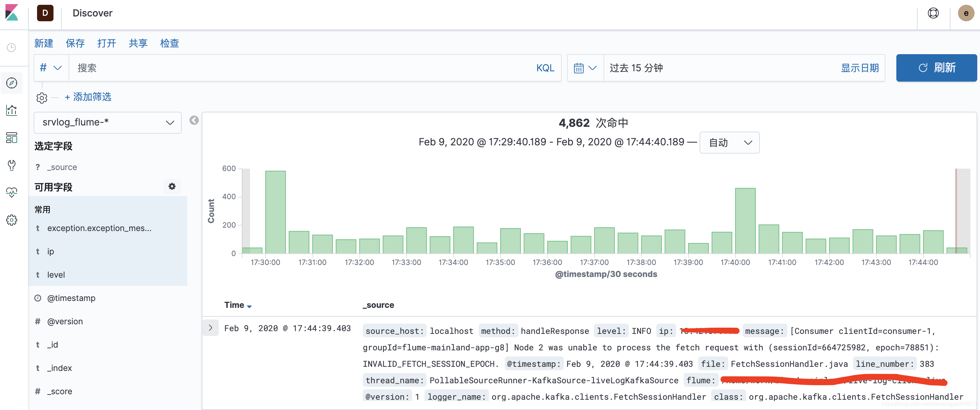Click 打开 menu item

(x=107, y=43)
